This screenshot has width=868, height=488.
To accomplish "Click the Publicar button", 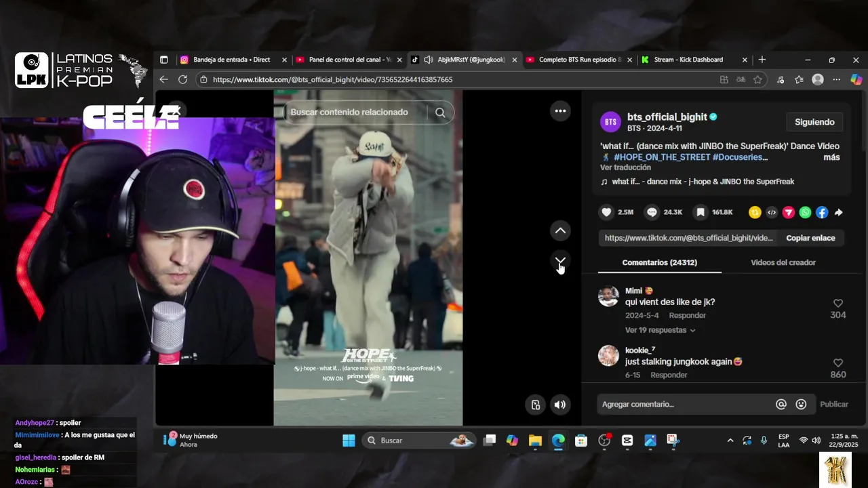I will [x=834, y=404].
